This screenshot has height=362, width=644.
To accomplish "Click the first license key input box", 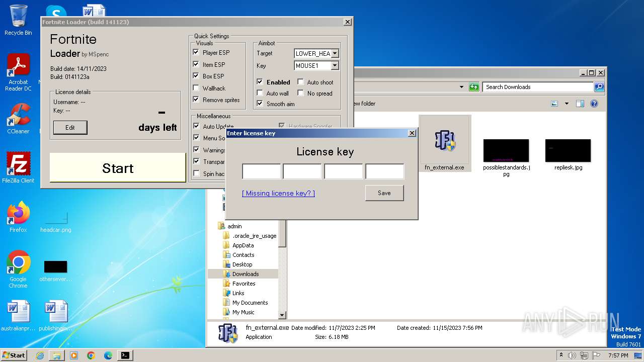I will [x=262, y=171].
